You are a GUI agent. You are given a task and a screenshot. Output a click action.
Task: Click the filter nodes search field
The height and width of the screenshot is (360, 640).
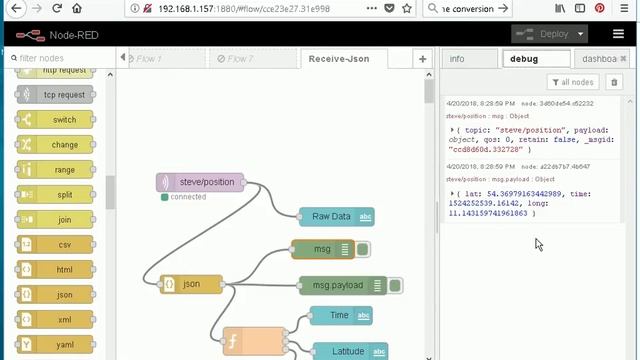[x=61, y=58]
